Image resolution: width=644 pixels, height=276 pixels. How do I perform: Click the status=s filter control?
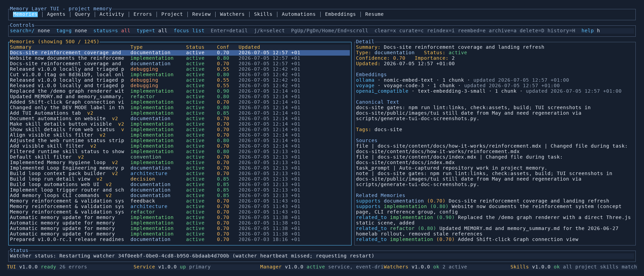pos(112,31)
